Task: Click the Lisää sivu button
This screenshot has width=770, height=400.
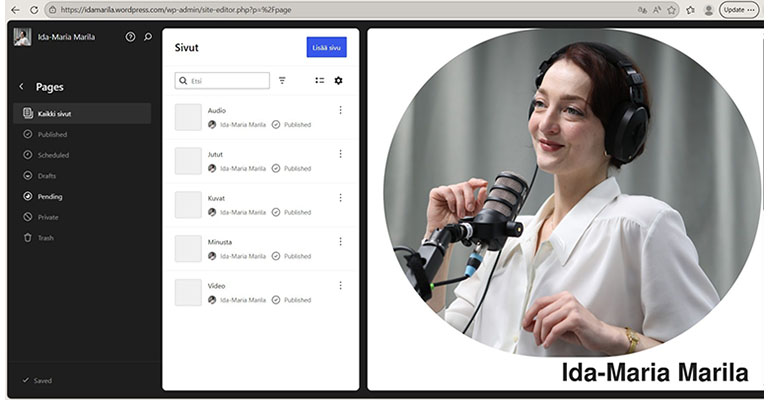Action: coord(326,48)
